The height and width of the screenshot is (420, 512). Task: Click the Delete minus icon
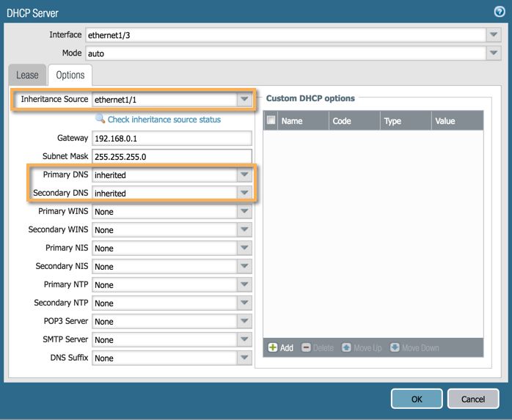click(x=306, y=347)
